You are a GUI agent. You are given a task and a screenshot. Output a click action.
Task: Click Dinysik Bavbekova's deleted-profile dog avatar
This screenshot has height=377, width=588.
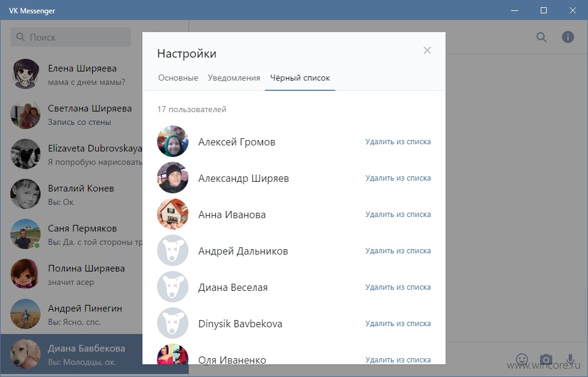(x=173, y=323)
